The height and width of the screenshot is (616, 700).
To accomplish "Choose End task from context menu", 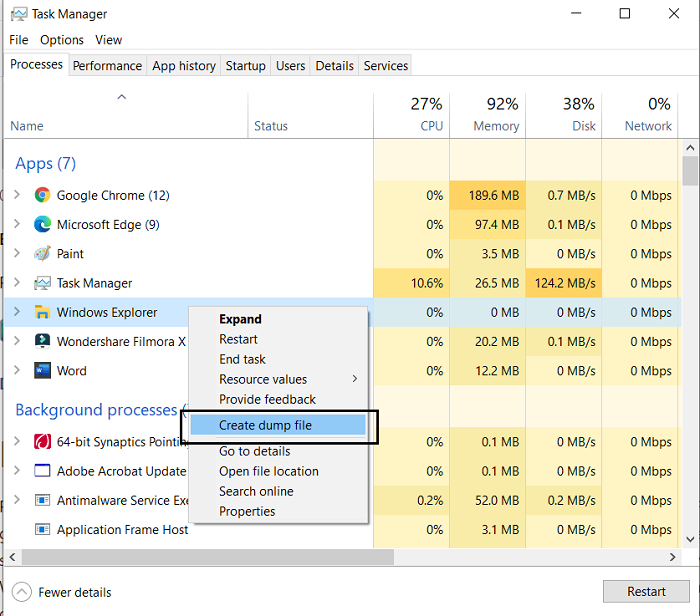I will [x=242, y=359].
